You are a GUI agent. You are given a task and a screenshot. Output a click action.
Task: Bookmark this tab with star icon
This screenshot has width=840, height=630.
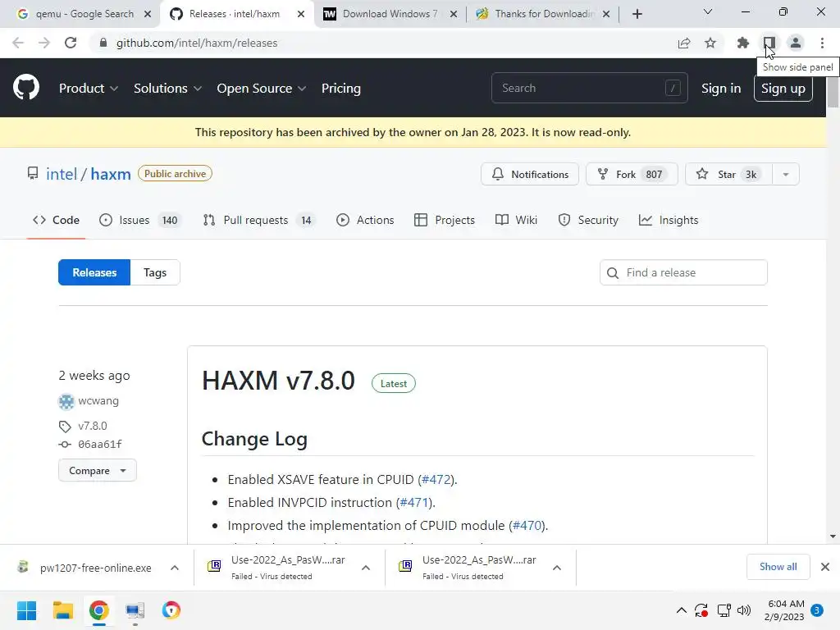tap(710, 43)
